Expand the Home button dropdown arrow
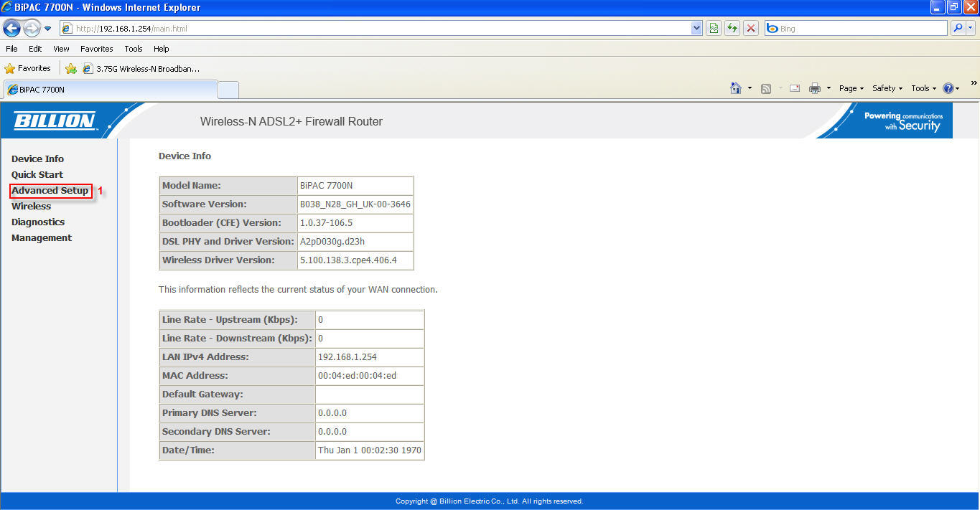Image resolution: width=980 pixels, height=510 pixels. (x=750, y=88)
